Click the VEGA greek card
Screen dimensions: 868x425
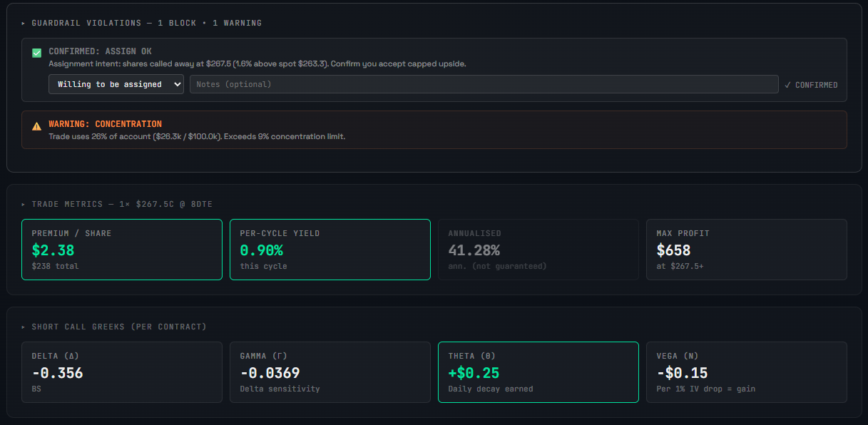pos(746,372)
